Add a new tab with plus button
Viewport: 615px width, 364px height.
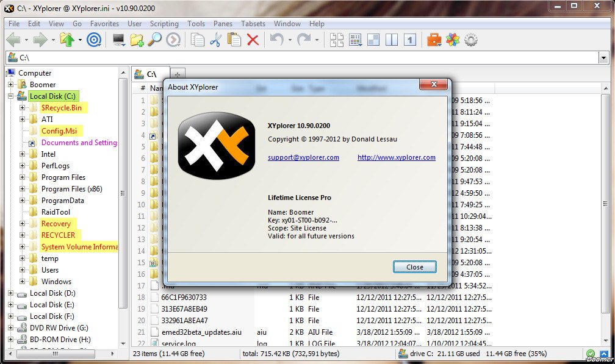(x=178, y=74)
